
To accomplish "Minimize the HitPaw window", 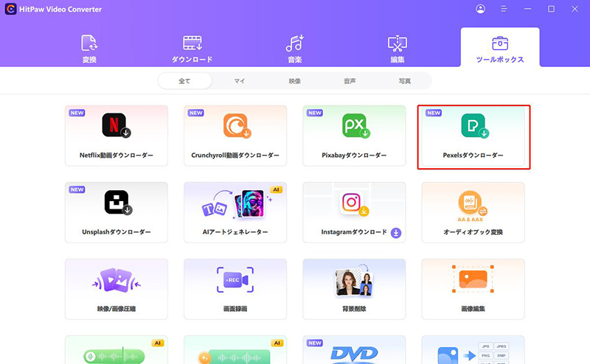I will [x=527, y=9].
